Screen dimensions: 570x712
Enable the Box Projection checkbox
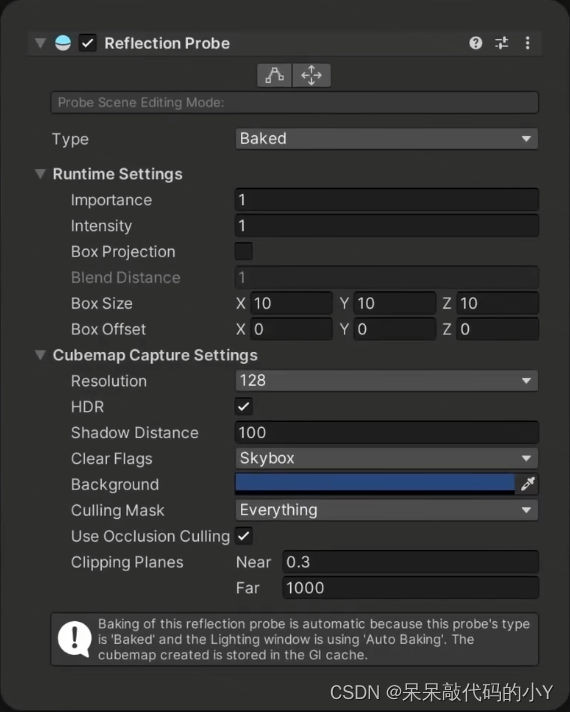pyautogui.click(x=243, y=251)
